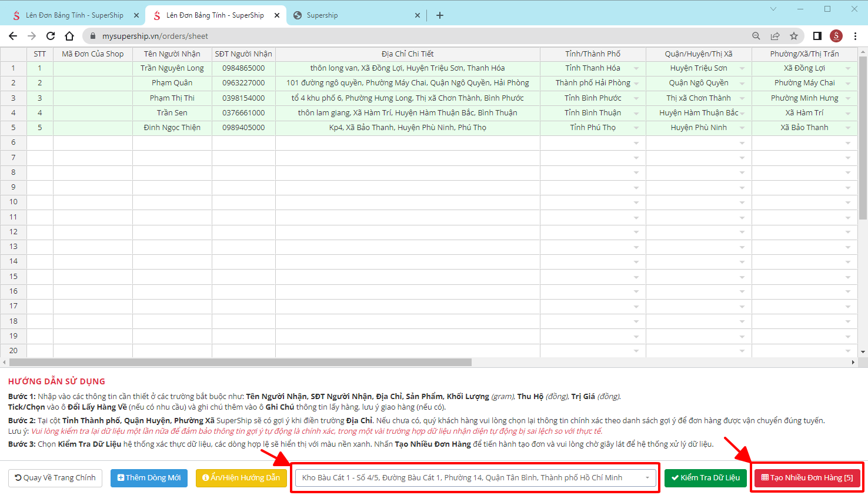Reload the page with the refresh icon
This screenshot has height=495, width=868.
click(51, 36)
